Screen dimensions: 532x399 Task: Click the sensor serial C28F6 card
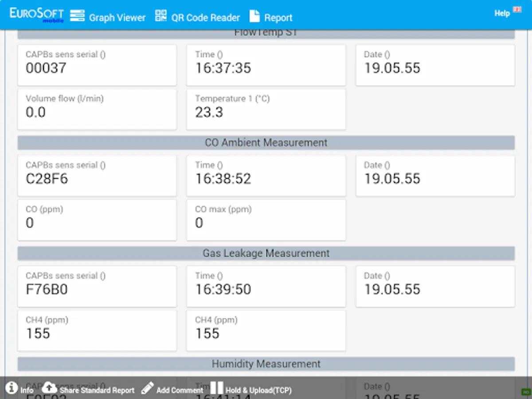97,176
